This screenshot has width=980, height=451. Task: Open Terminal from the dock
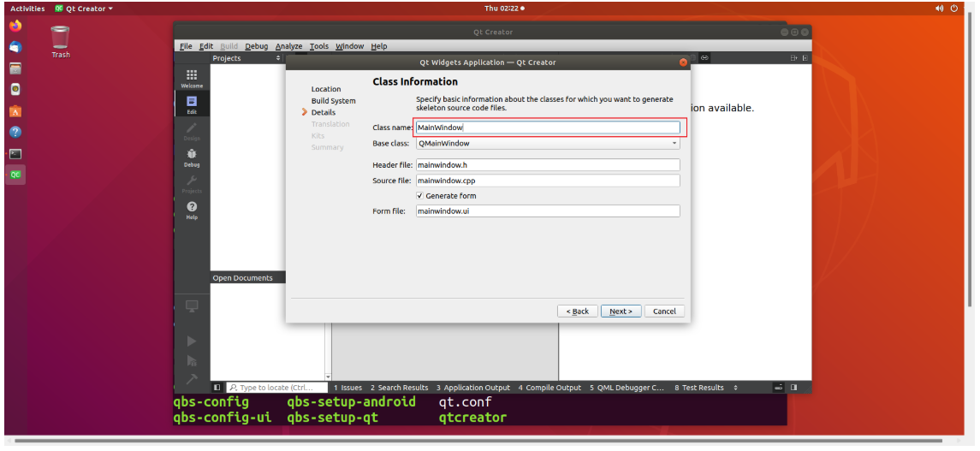tap(15, 154)
